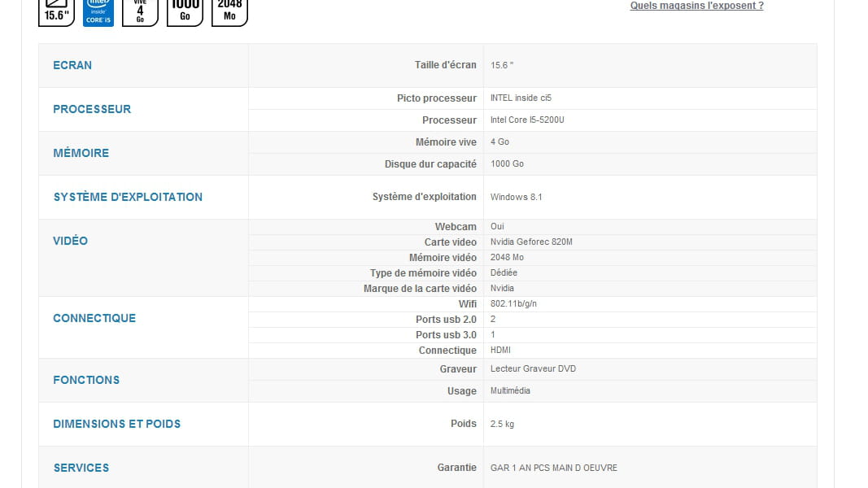Click the 'Connectique' row label
Image resolution: width=868 pixels, height=488 pixels.
[448, 351]
